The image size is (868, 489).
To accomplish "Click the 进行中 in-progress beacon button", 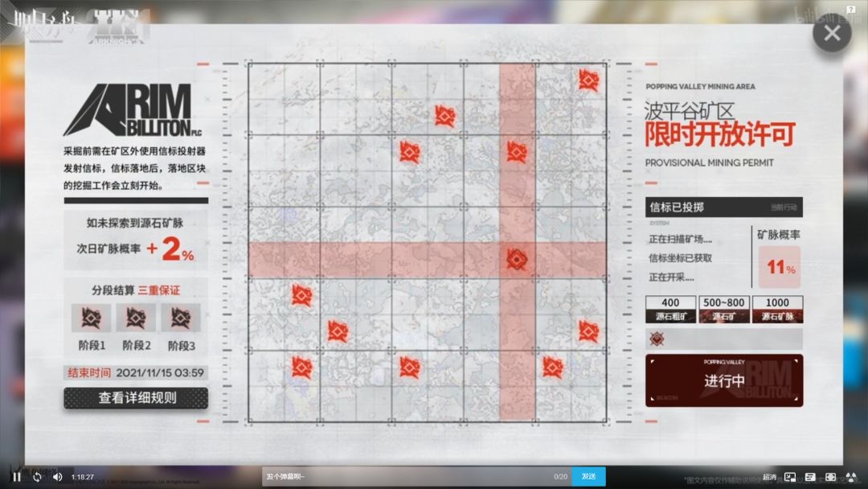I will pos(724,380).
